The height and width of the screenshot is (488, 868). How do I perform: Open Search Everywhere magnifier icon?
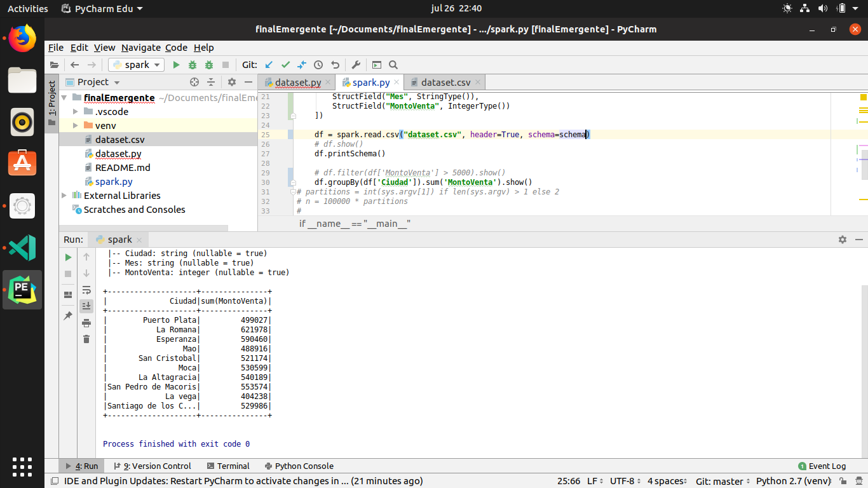point(393,64)
